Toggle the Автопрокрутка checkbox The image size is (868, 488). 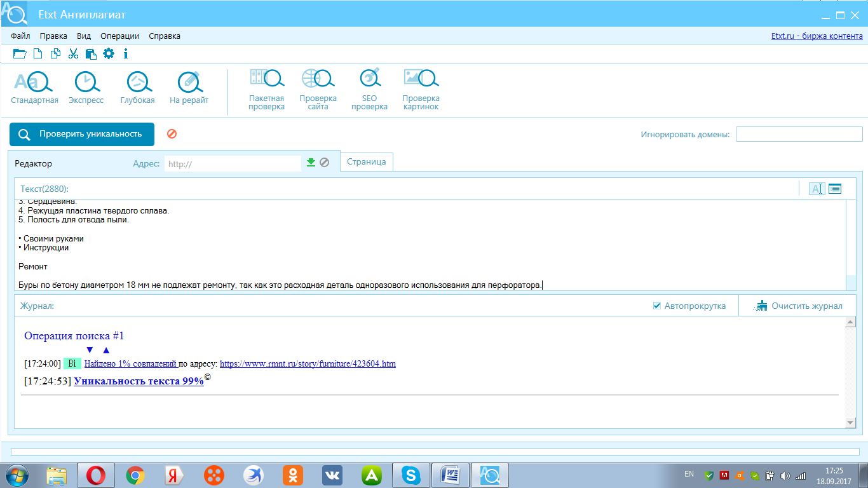[x=657, y=306]
